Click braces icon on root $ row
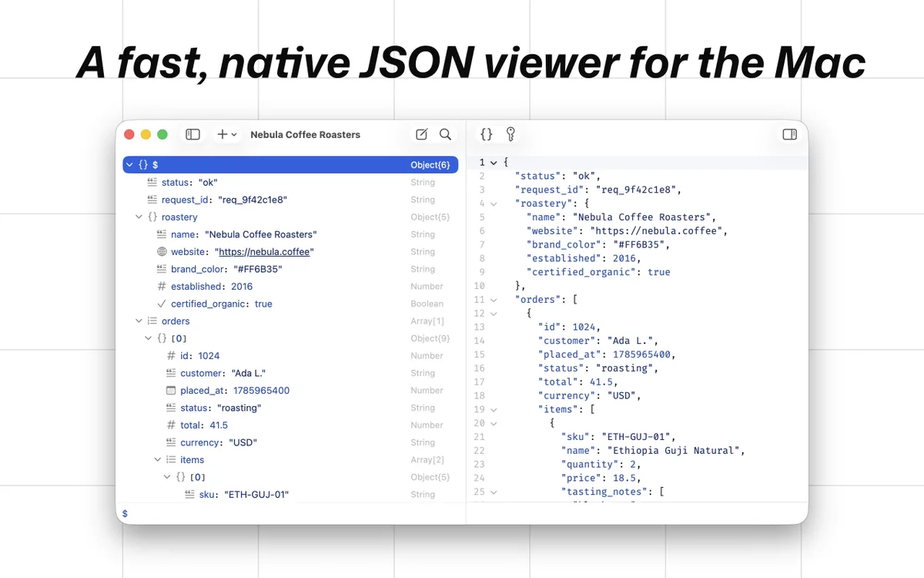This screenshot has width=924, height=578. [x=143, y=165]
